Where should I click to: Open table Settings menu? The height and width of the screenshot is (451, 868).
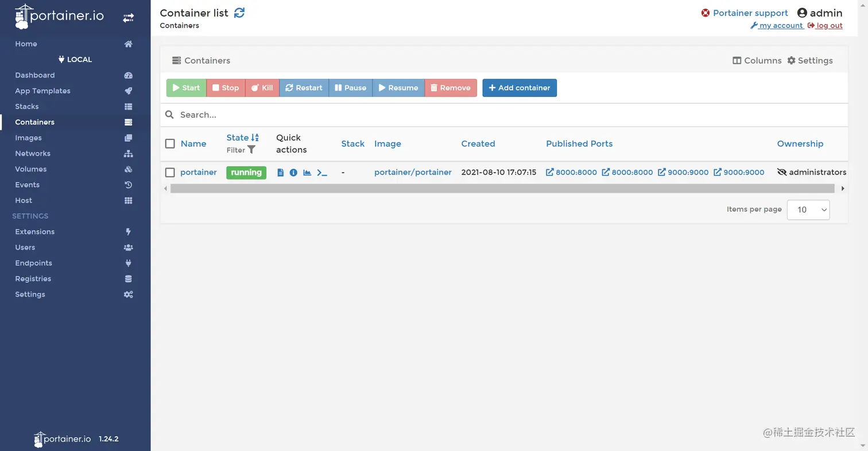(810, 60)
